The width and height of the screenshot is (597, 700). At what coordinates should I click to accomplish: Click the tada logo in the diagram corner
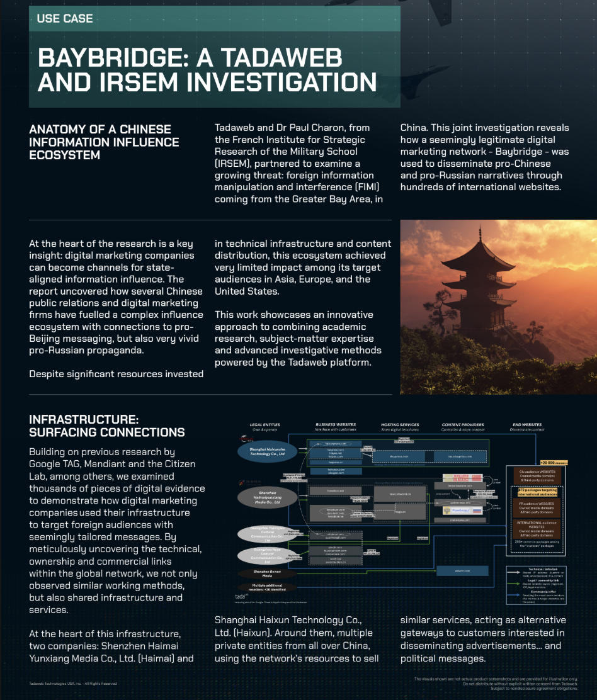pos(241,596)
